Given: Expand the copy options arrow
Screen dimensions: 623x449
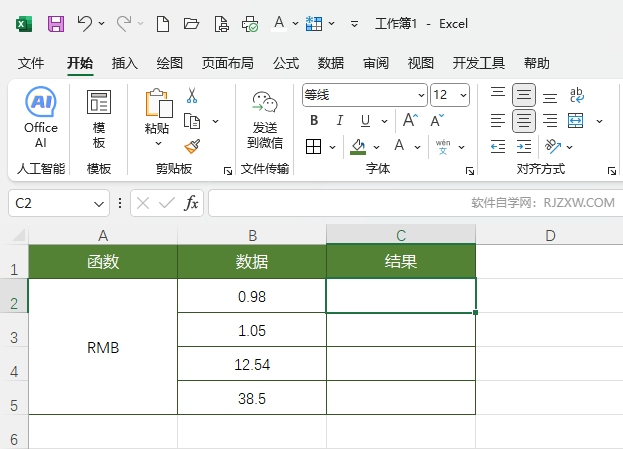Looking at the screenshot, I should tap(215, 121).
